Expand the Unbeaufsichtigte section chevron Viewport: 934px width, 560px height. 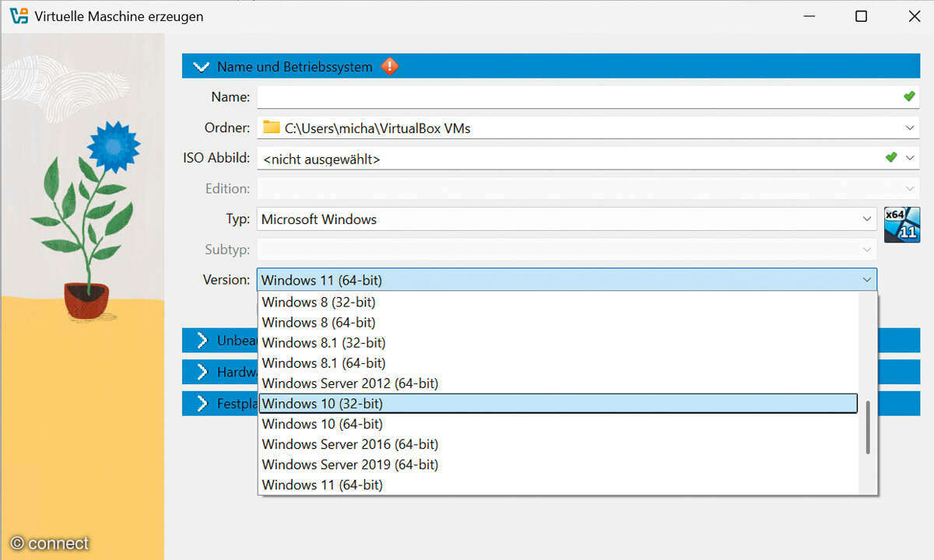coord(202,341)
